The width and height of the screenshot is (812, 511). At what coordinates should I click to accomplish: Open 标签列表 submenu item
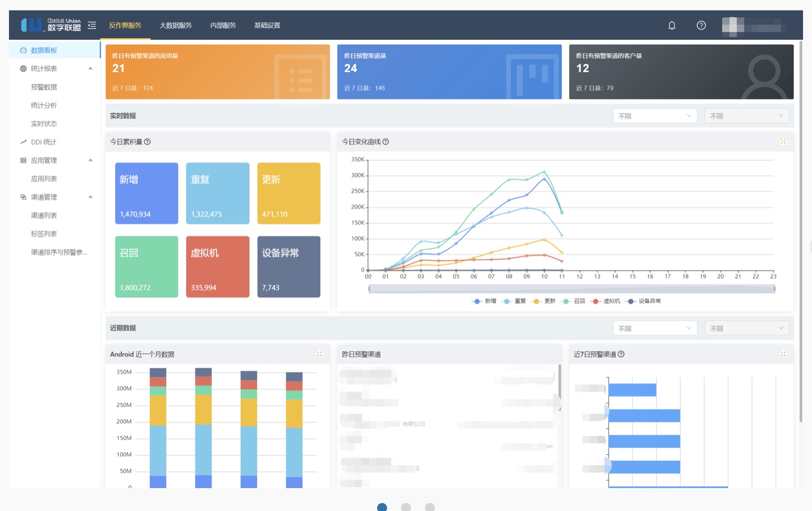point(44,234)
